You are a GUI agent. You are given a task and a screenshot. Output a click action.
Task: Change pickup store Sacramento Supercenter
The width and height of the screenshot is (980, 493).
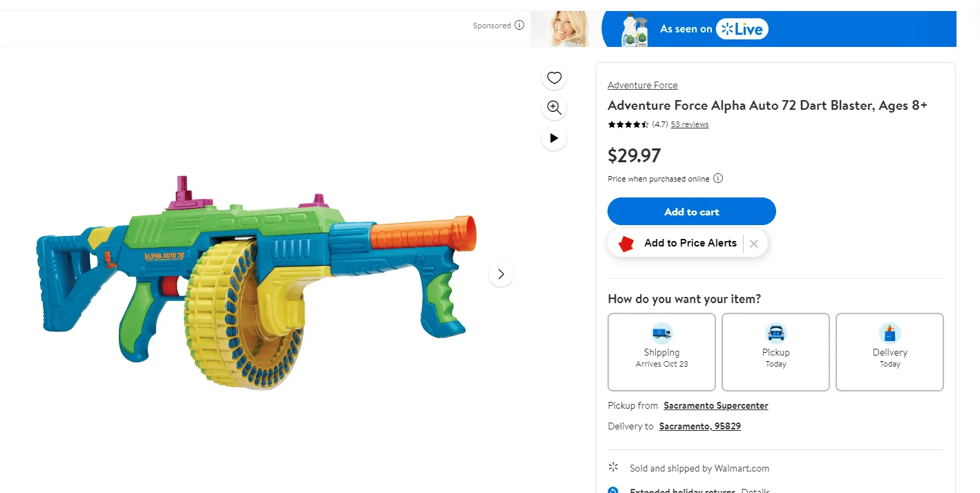[716, 406]
